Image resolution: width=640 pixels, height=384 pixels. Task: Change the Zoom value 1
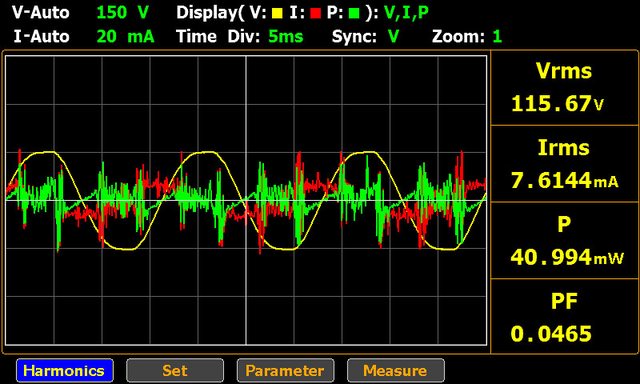tap(497, 37)
